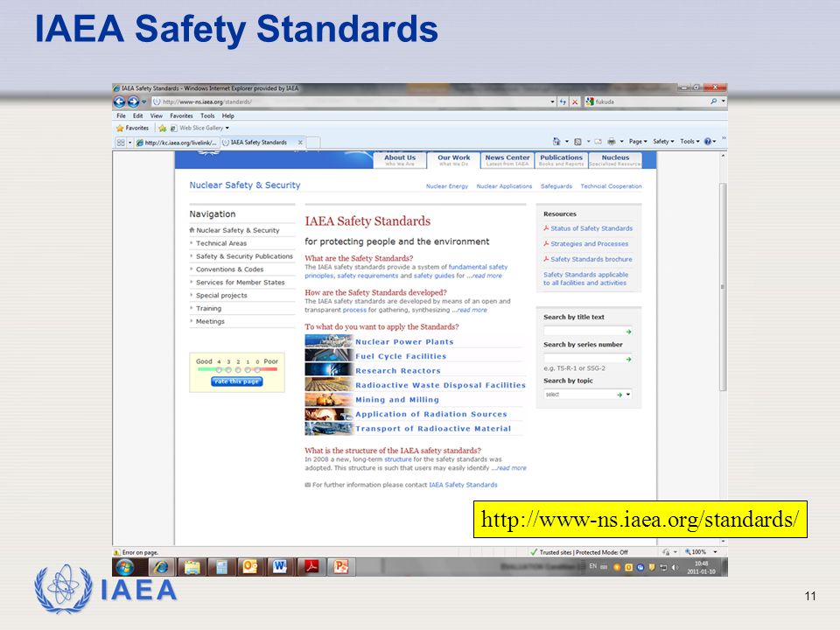Click the page vertical scrollbar thumb
The width and height of the screenshot is (840, 630).
(x=723, y=287)
